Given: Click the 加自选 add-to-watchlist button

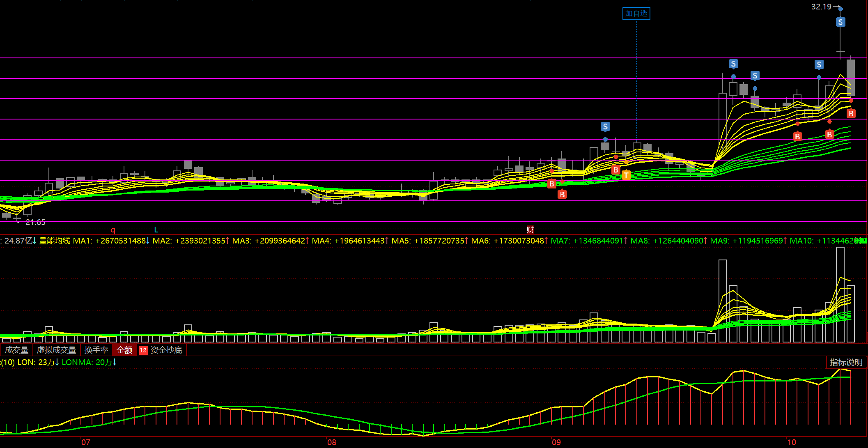Looking at the screenshot, I should point(636,14).
